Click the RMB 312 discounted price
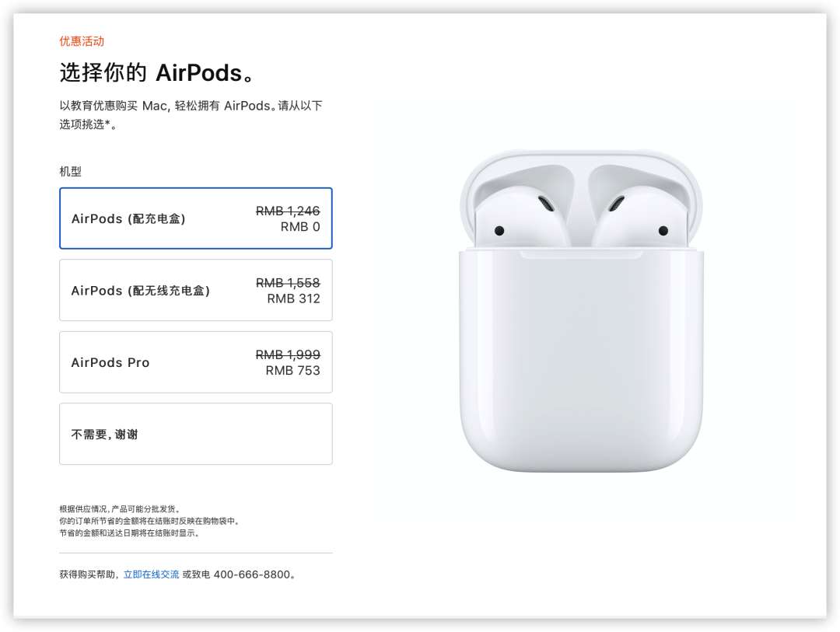Screen dimensions: 840x632 pos(293,299)
